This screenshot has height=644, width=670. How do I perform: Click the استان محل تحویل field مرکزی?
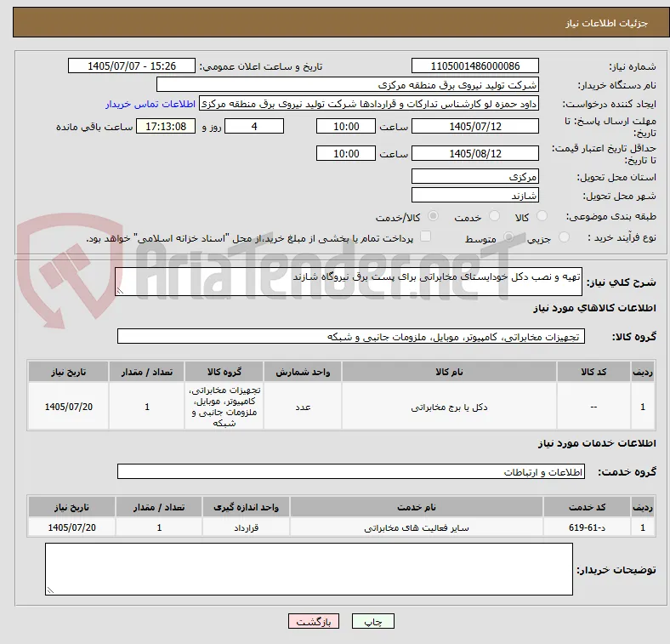[x=474, y=176]
